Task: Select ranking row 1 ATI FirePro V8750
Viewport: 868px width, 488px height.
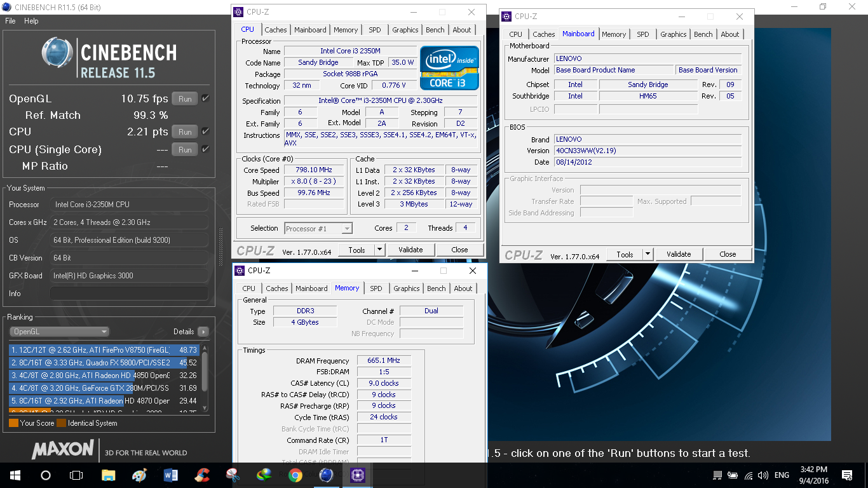Action: coord(104,350)
